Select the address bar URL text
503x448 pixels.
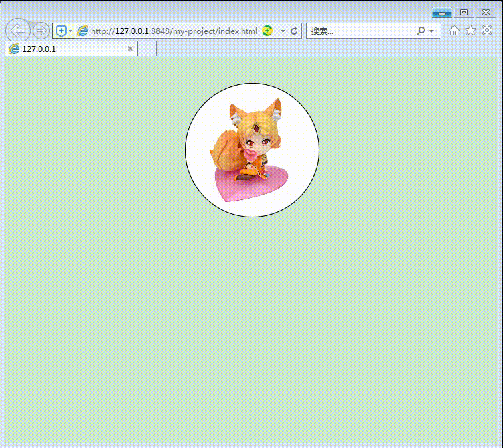(174, 31)
